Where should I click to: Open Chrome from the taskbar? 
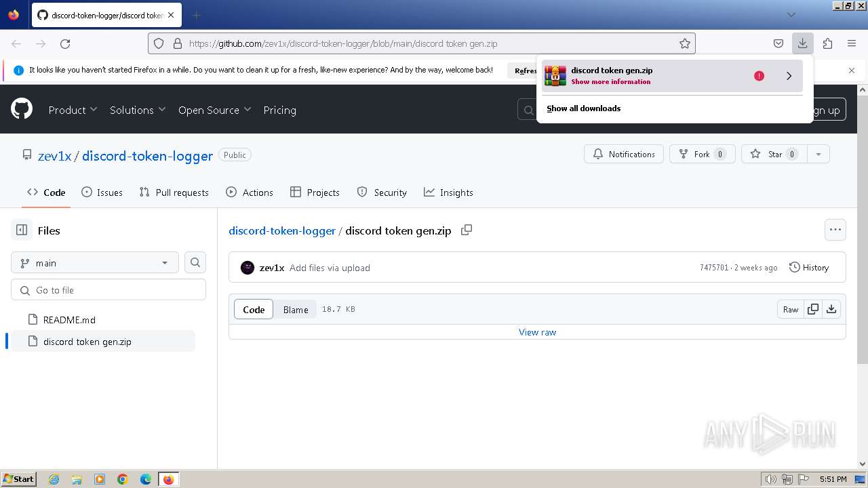[x=123, y=479]
